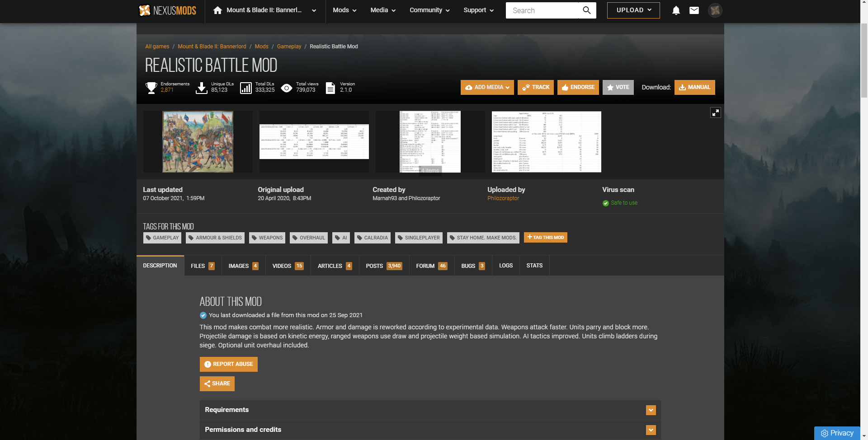Click the Report Abuse button
Screen dimensions: 868x440
229,365
